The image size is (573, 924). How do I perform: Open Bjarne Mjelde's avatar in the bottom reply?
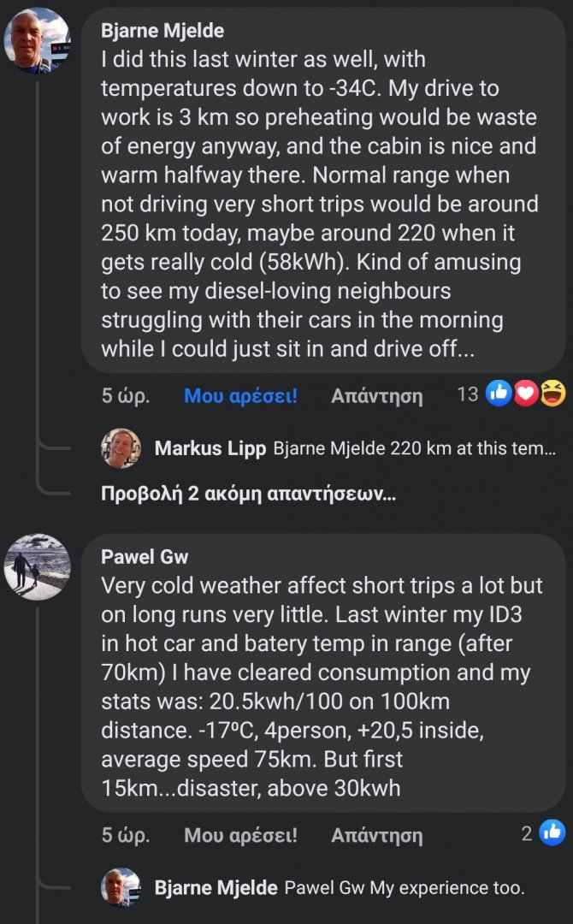(x=121, y=888)
